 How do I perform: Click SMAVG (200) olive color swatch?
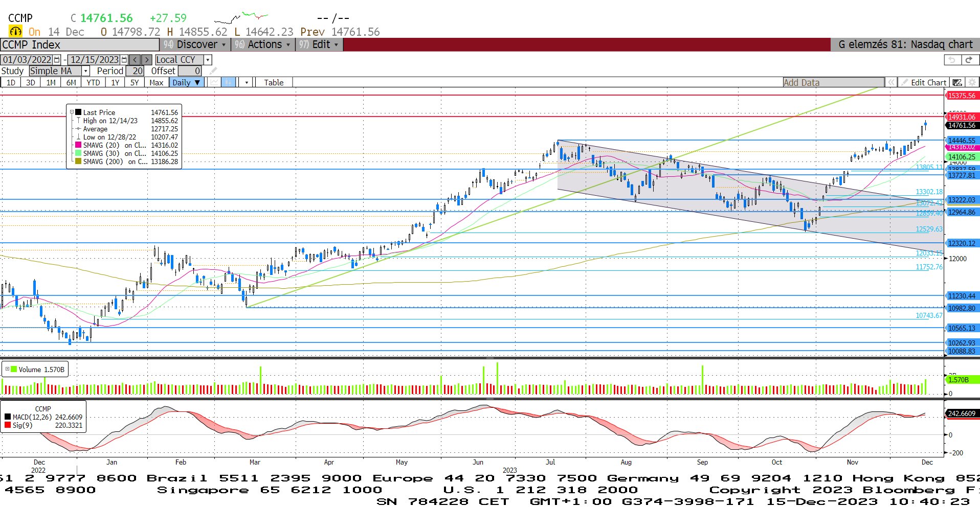[x=78, y=162]
